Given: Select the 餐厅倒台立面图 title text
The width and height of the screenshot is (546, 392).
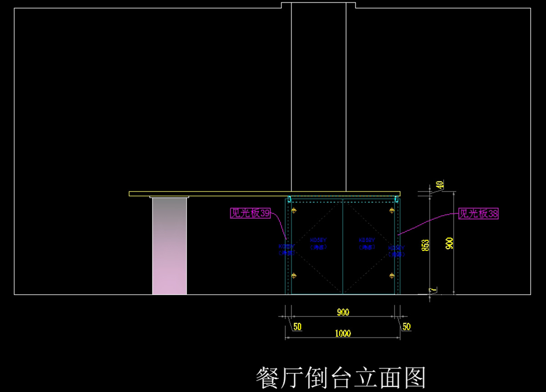Looking at the screenshot, I should click(340, 378).
